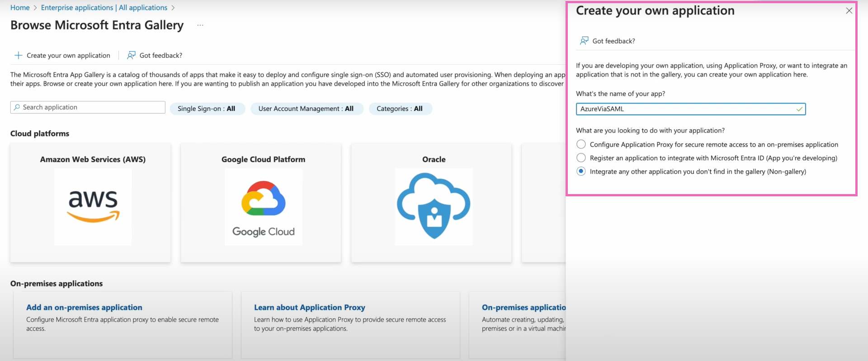This screenshot has height=361, width=868.
Task: Click the plus icon for Create your own application
Action: [x=19, y=55]
